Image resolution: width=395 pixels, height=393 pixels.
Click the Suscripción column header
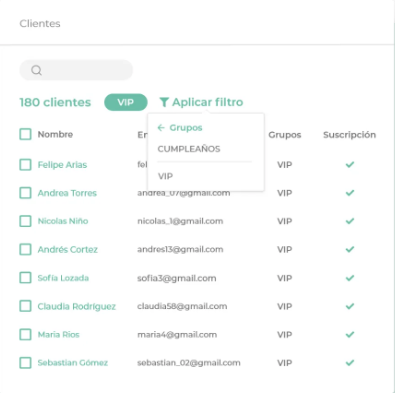(x=349, y=135)
